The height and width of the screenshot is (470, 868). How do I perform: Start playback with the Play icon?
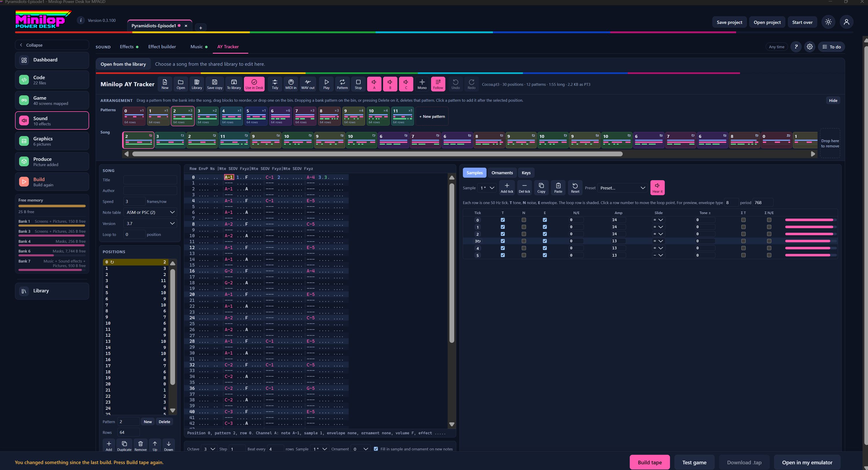[326, 84]
